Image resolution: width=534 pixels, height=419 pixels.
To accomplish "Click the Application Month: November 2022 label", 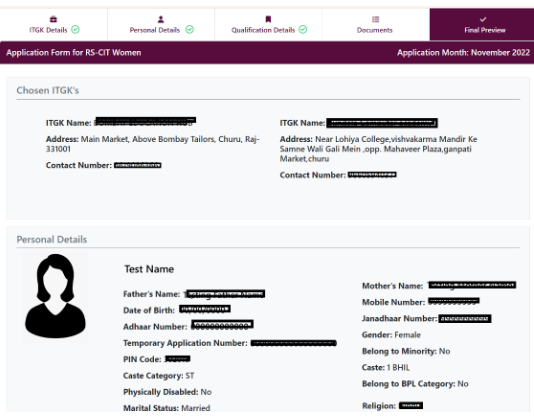I will [464, 52].
